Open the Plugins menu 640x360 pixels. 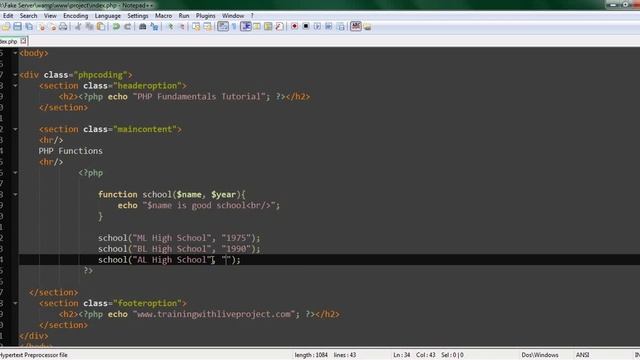coord(206,16)
